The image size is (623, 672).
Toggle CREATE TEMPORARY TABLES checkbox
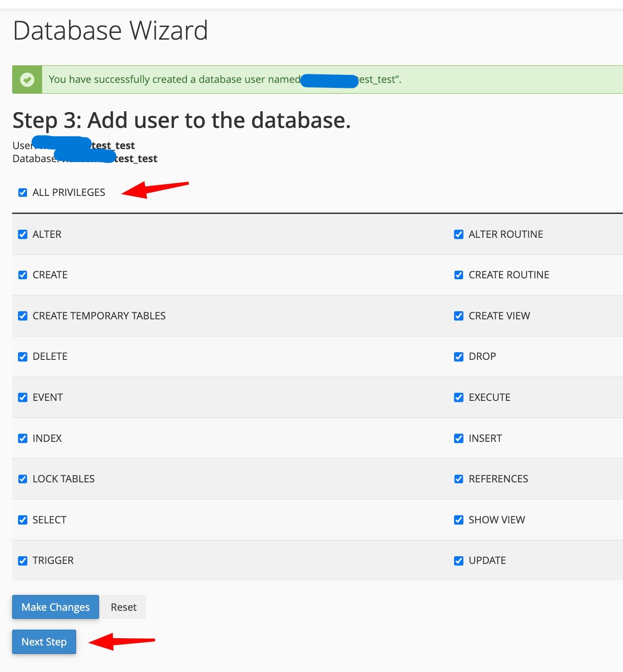coord(23,316)
